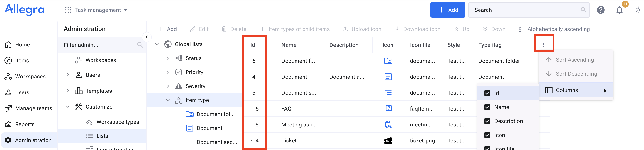Click the FAQ row icon

click(x=388, y=109)
